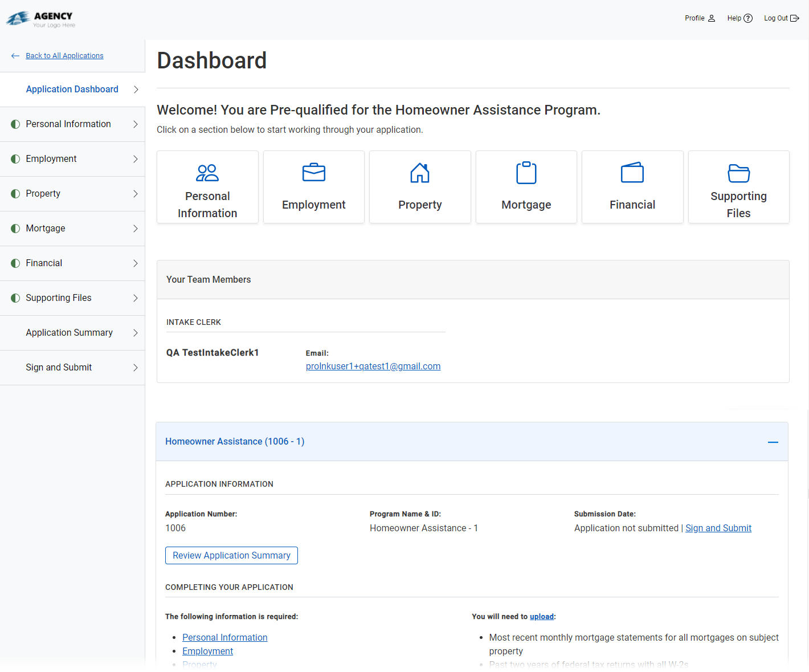Expand the Mortgage sidebar chevron
Screen dimensions: 809x672
point(136,229)
